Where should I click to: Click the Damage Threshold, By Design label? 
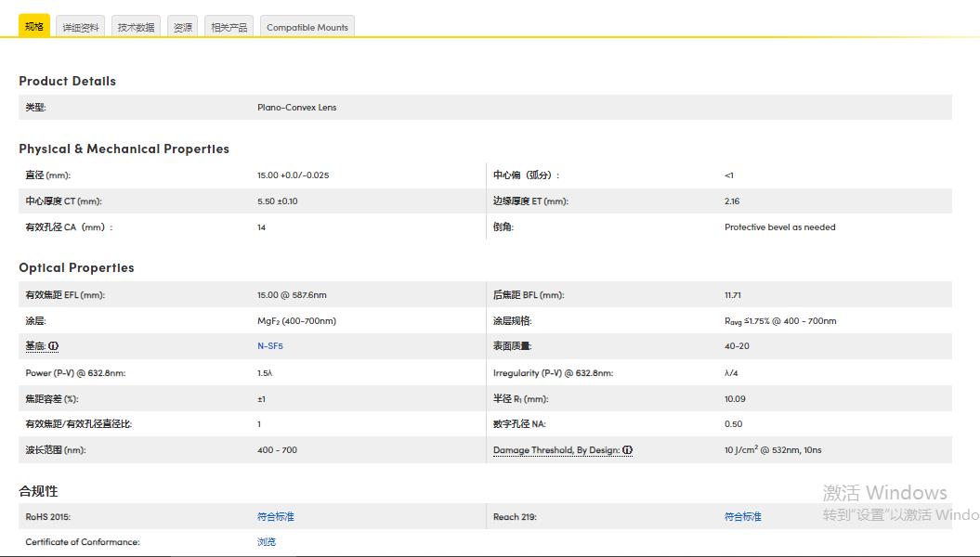[x=555, y=450]
